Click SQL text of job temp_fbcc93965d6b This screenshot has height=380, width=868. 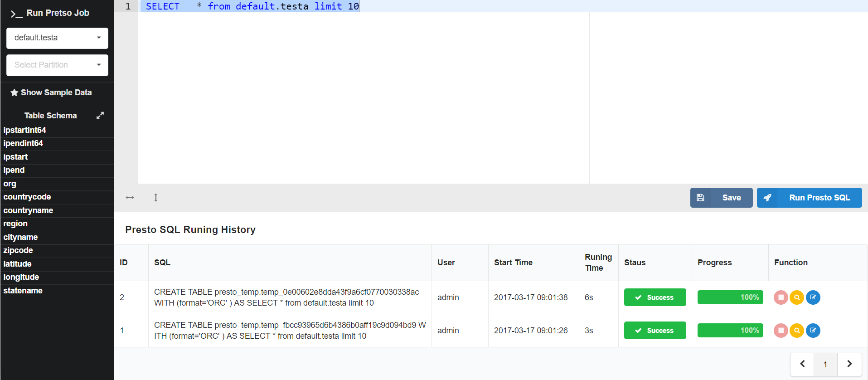point(290,331)
